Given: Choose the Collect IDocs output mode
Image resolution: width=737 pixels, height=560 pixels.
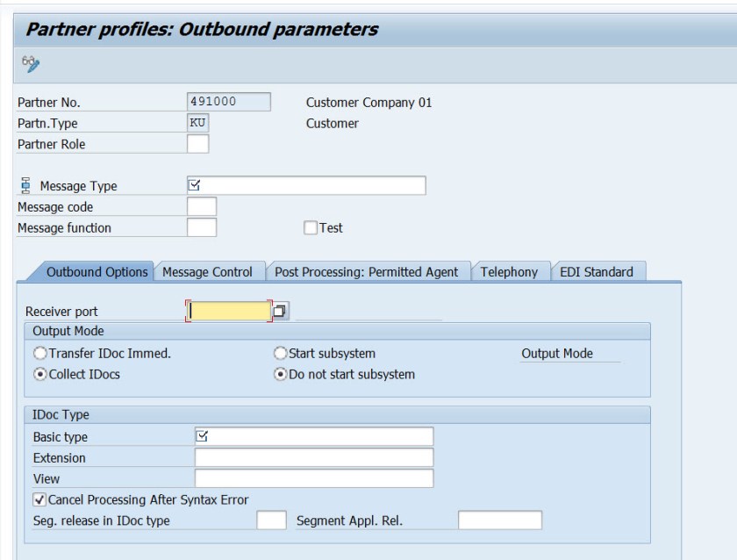Looking at the screenshot, I should coord(39,375).
